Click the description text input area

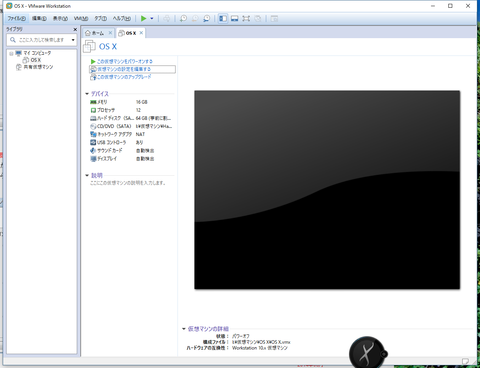128,183
